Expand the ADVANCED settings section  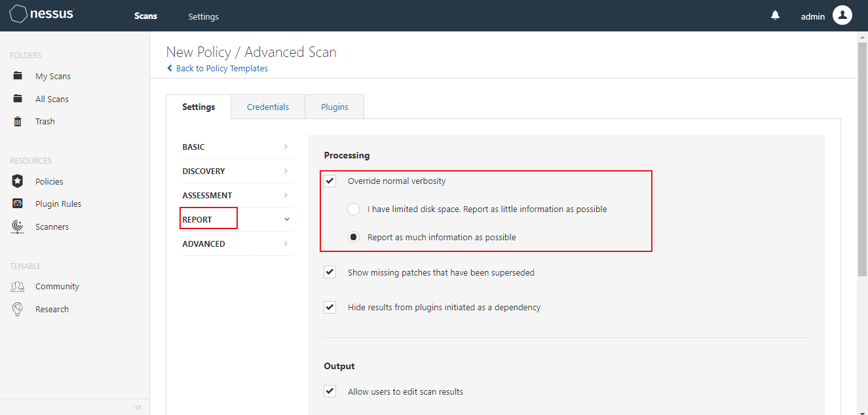[236, 244]
